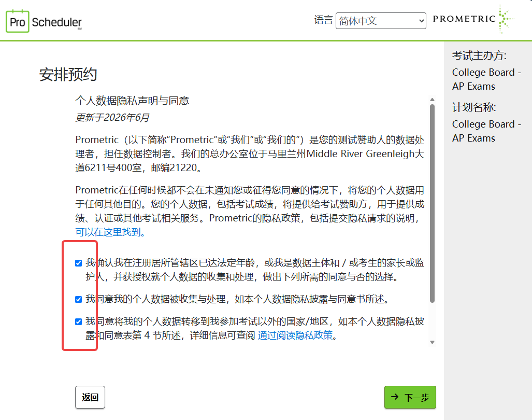Click the 安排预约 page heading
The width and height of the screenshot is (532, 420).
point(68,74)
